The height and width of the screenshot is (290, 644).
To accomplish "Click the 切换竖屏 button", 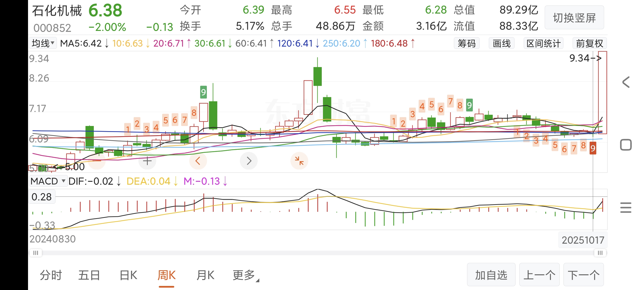I will (x=574, y=18).
